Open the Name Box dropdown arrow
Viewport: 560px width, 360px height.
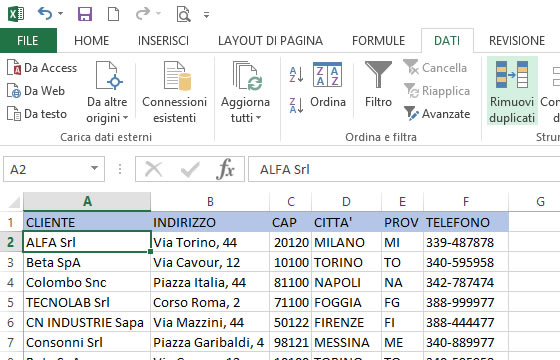(94, 169)
